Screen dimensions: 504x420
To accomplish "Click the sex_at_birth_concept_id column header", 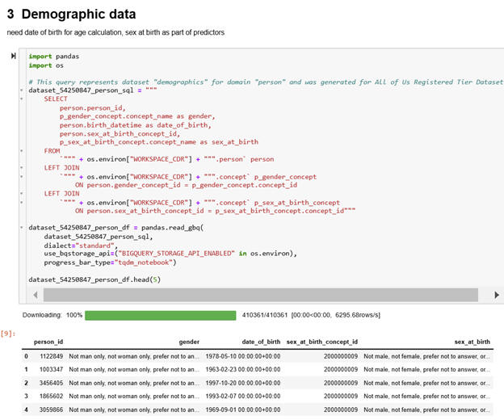I will pyautogui.click(x=322, y=342).
